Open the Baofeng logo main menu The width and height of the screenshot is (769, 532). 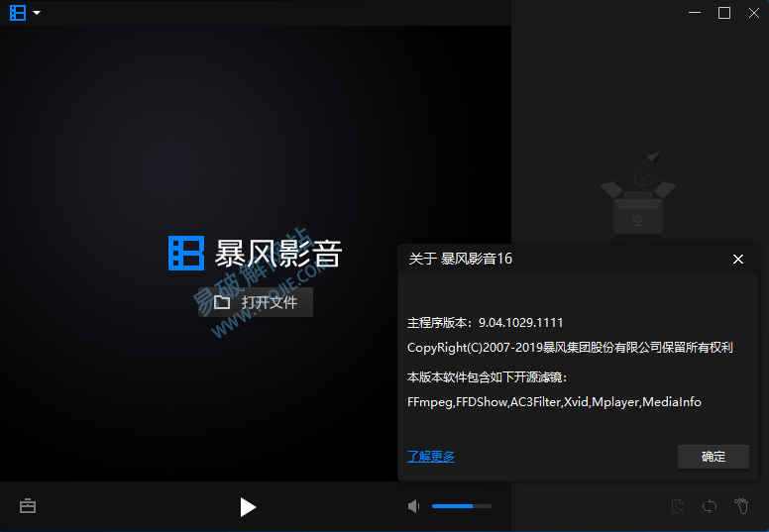[x=18, y=13]
